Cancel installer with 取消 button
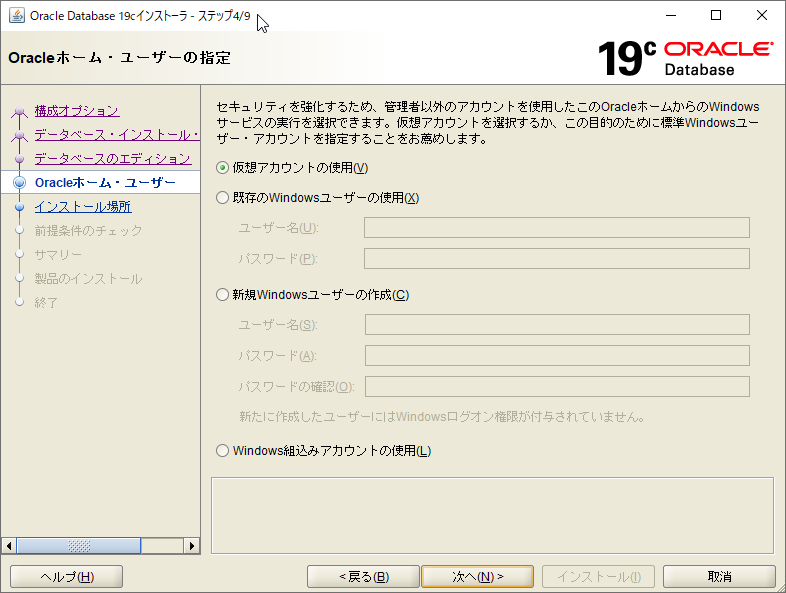The height and width of the screenshot is (593, 786). tap(719, 577)
